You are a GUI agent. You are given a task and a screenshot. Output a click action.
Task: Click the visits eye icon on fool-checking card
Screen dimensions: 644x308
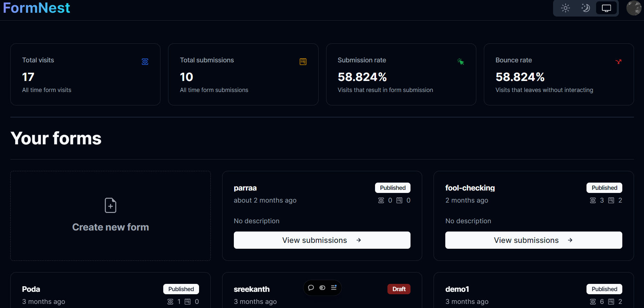click(593, 201)
